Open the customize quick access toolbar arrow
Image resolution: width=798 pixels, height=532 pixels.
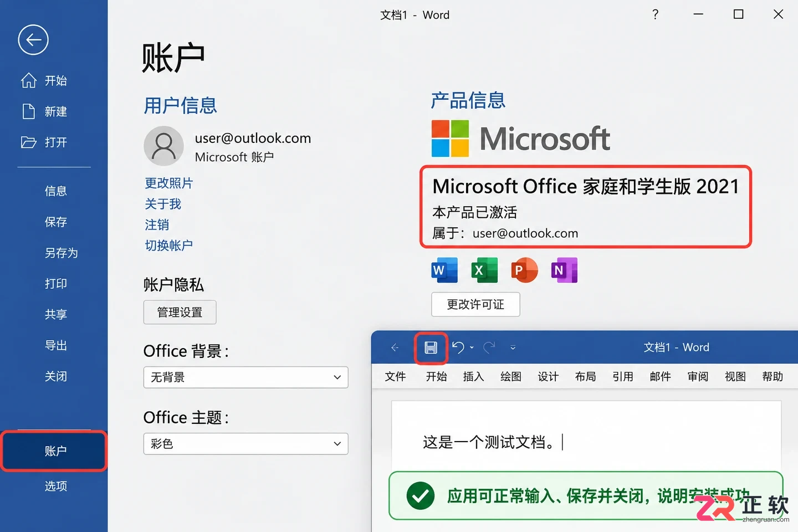click(513, 347)
